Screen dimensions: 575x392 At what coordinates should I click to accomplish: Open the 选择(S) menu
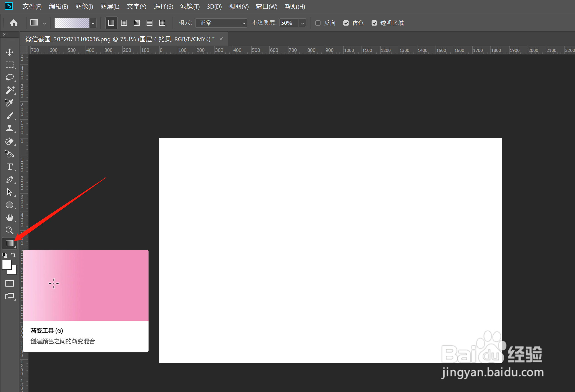pos(163,7)
